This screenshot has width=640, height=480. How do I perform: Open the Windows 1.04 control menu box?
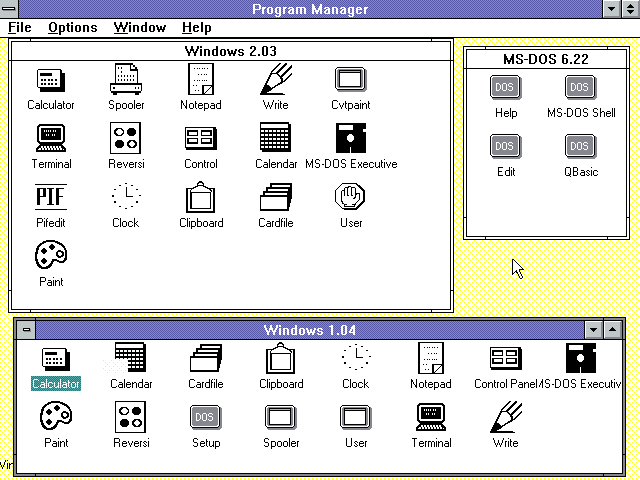27,329
